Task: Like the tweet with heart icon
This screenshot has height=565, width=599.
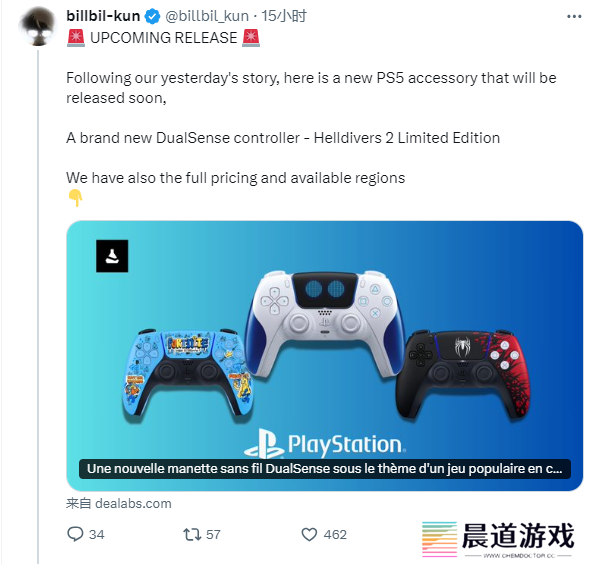Action: pos(309,534)
